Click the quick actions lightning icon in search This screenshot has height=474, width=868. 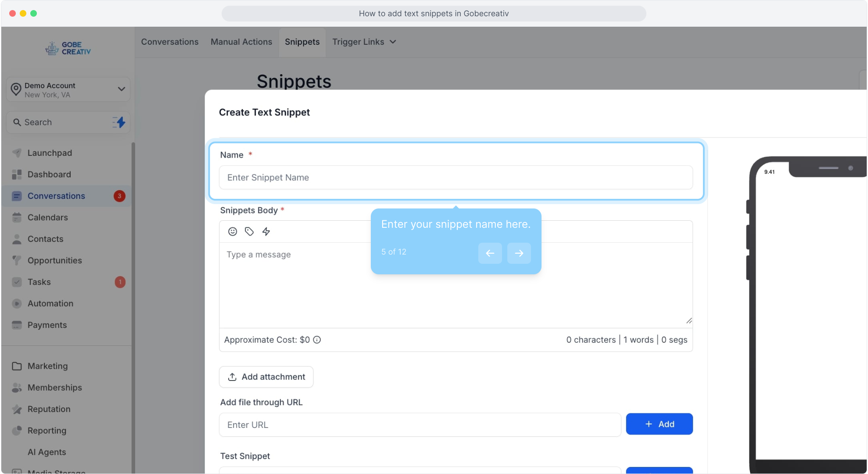click(119, 122)
